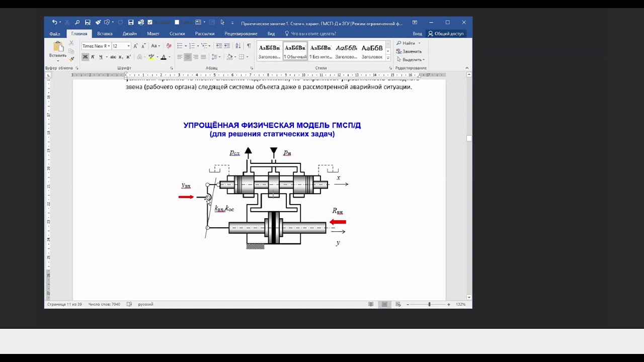Apply subscript formatting

[x=121, y=57]
